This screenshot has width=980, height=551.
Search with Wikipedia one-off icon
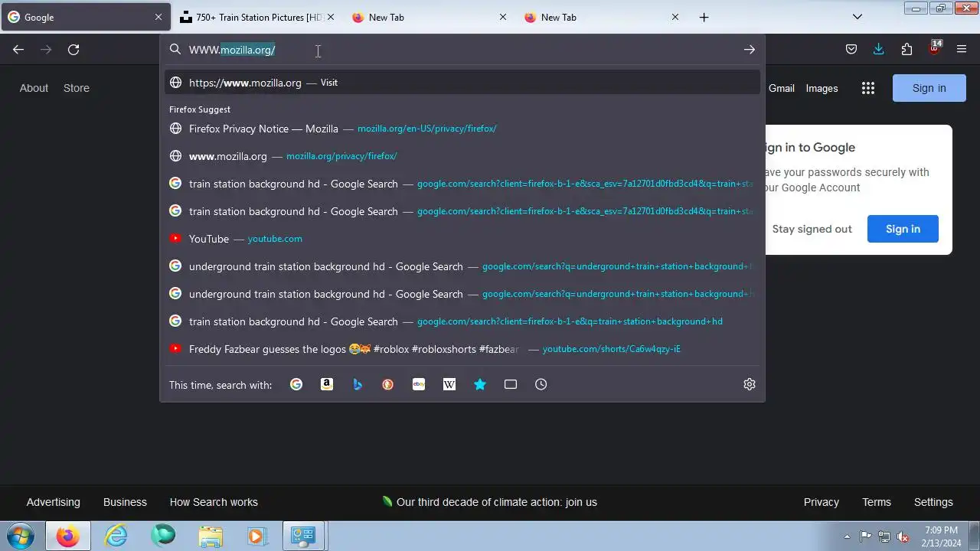449,384
